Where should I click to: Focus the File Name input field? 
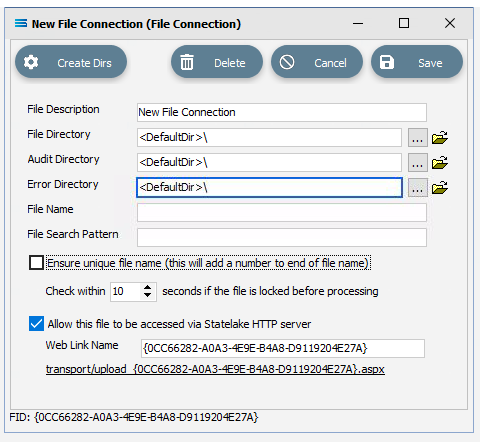click(282, 212)
